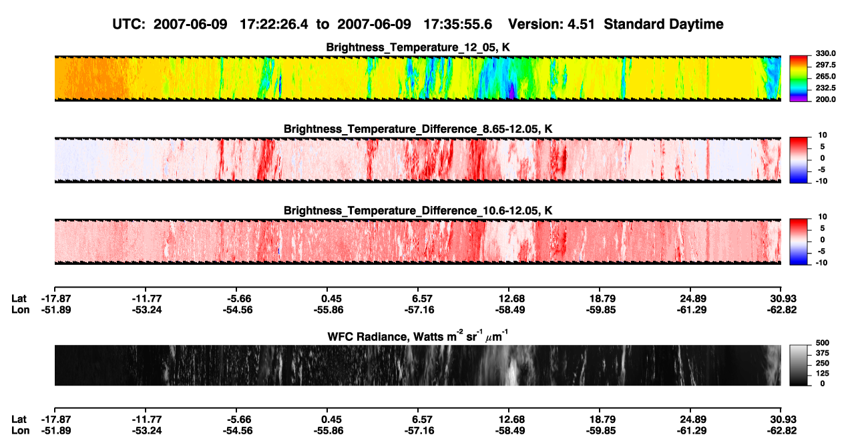Click longitude -58.49 on the upper axis
The height and width of the screenshot is (445, 868).
click(x=509, y=310)
